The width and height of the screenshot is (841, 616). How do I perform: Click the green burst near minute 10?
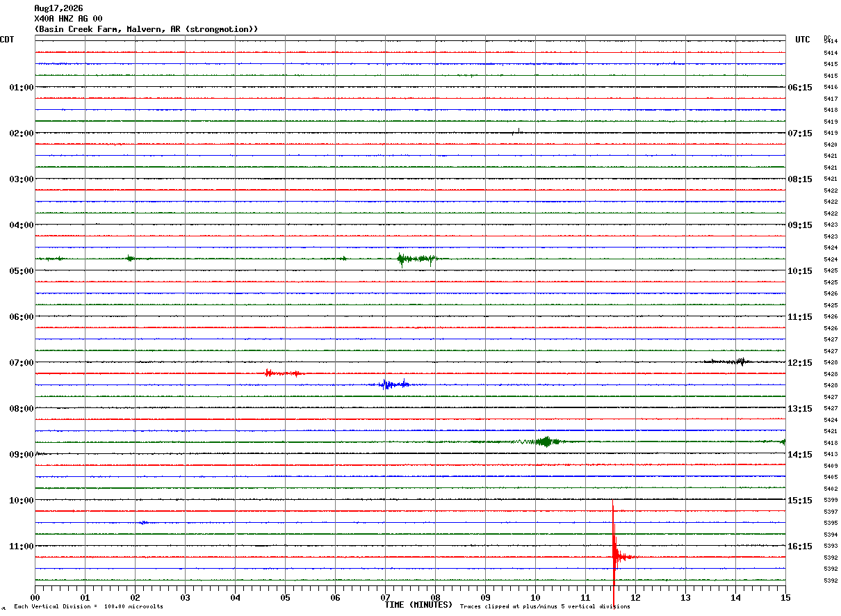(x=546, y=441)
